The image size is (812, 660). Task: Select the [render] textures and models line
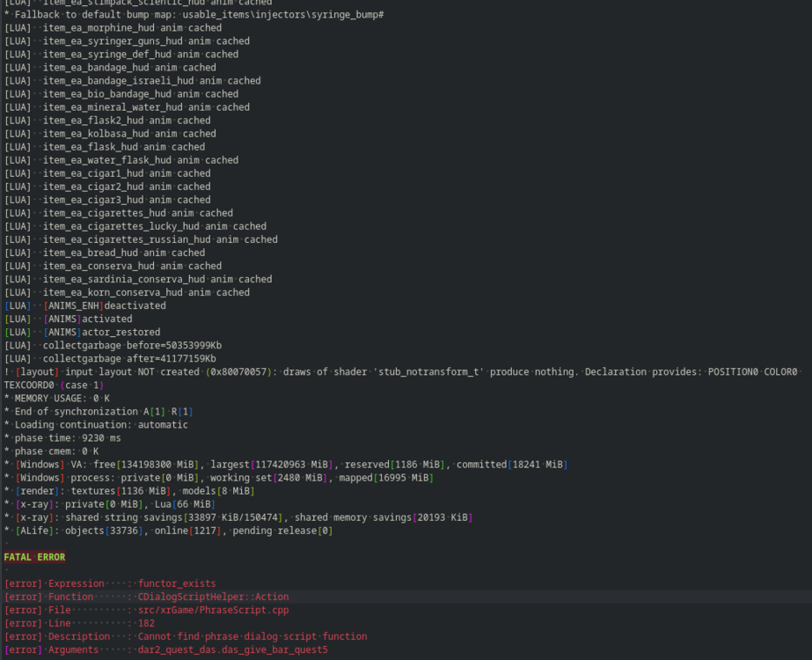pos(129,490)
